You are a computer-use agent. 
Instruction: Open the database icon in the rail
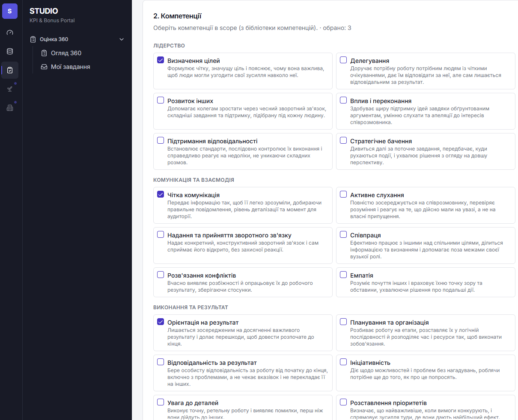point(10,51)
